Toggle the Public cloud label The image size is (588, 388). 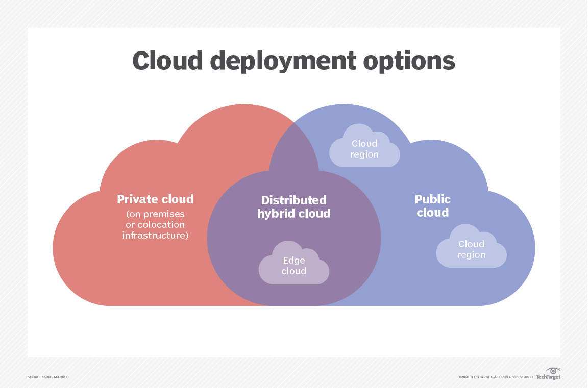coord(432,205)
